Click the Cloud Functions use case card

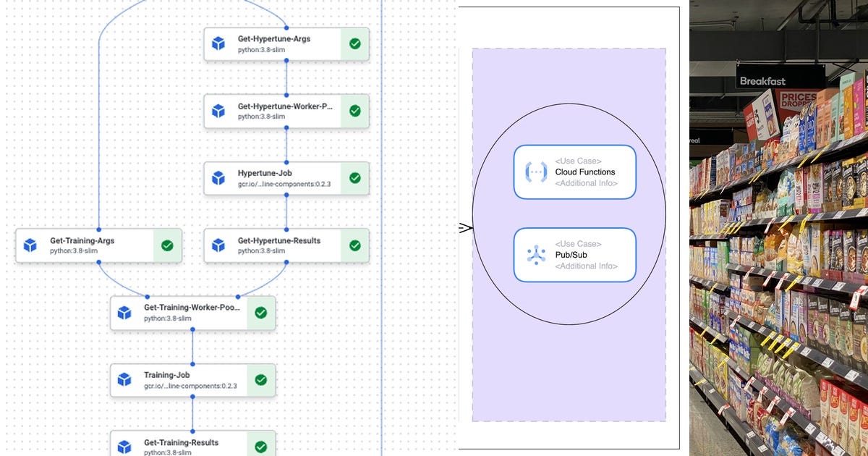(575, 172)
